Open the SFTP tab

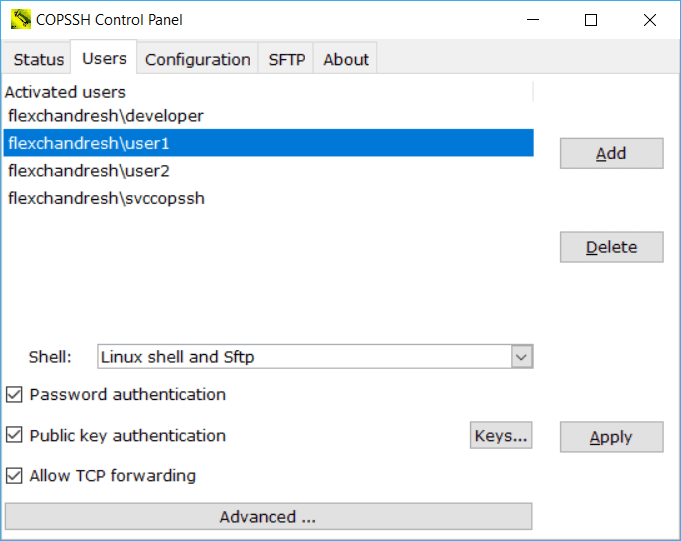[286, 59]
